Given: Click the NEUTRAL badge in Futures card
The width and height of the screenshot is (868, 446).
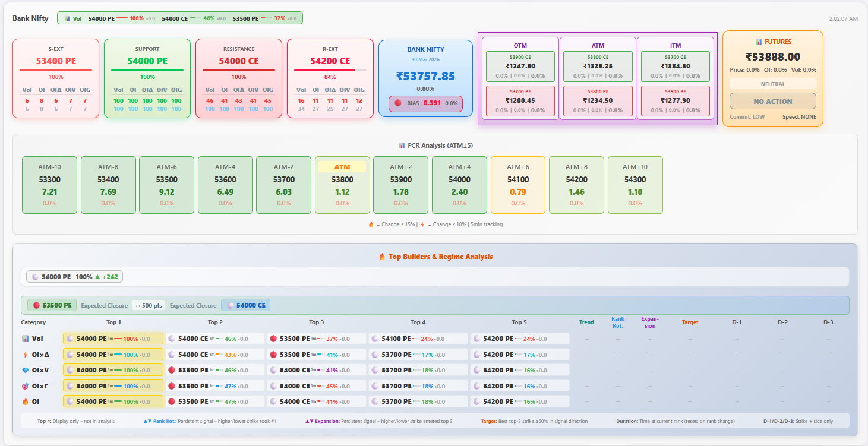Looking at the screenshot, I should tap(772, 84).
